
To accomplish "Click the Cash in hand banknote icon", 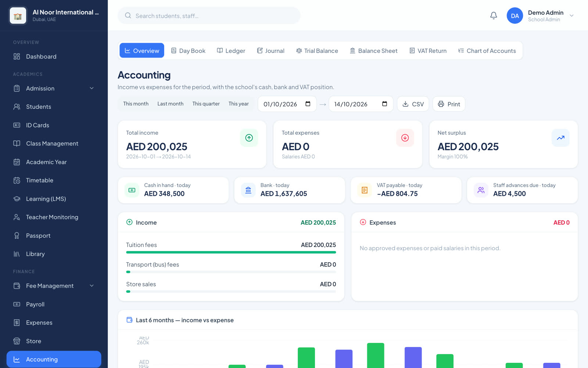I will tap(132, 190).
